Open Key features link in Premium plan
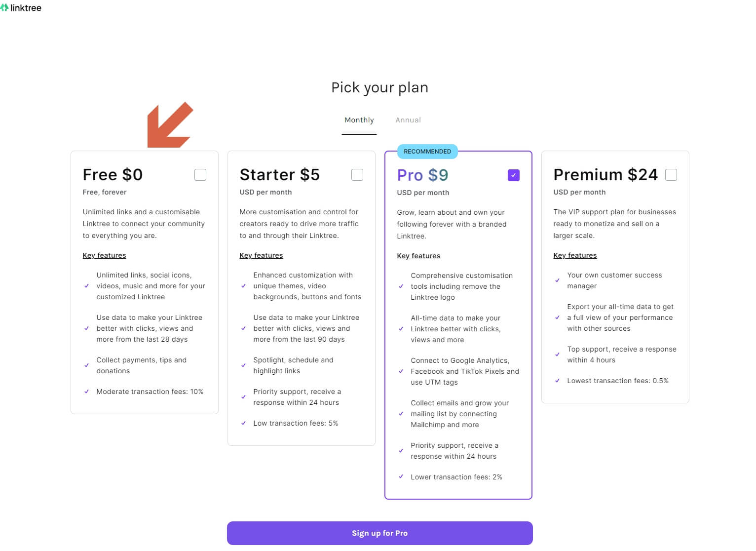 pos(575,255)
